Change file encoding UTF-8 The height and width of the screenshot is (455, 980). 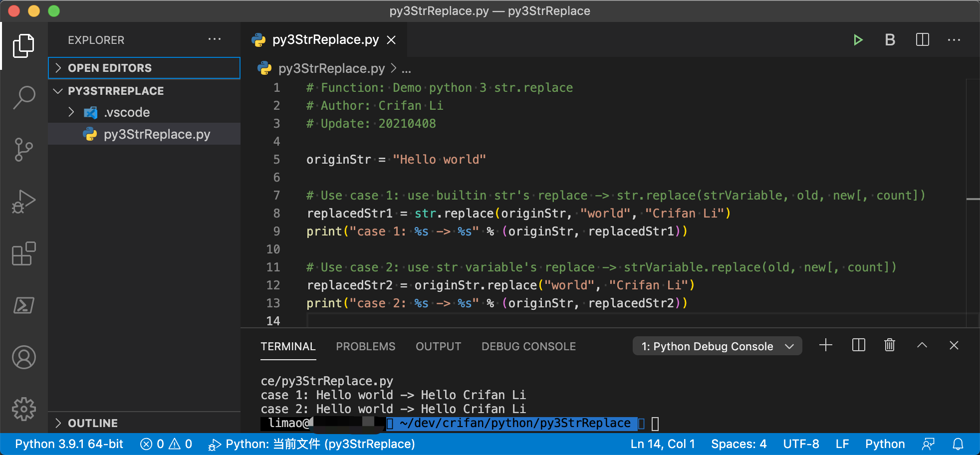(x=801, y=444)
